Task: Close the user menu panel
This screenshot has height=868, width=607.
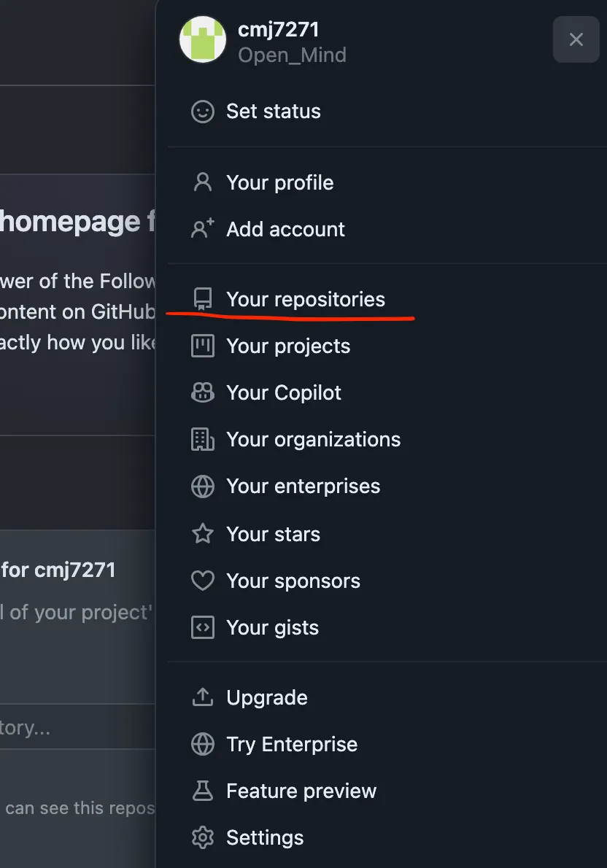Action: pos(576,39)
